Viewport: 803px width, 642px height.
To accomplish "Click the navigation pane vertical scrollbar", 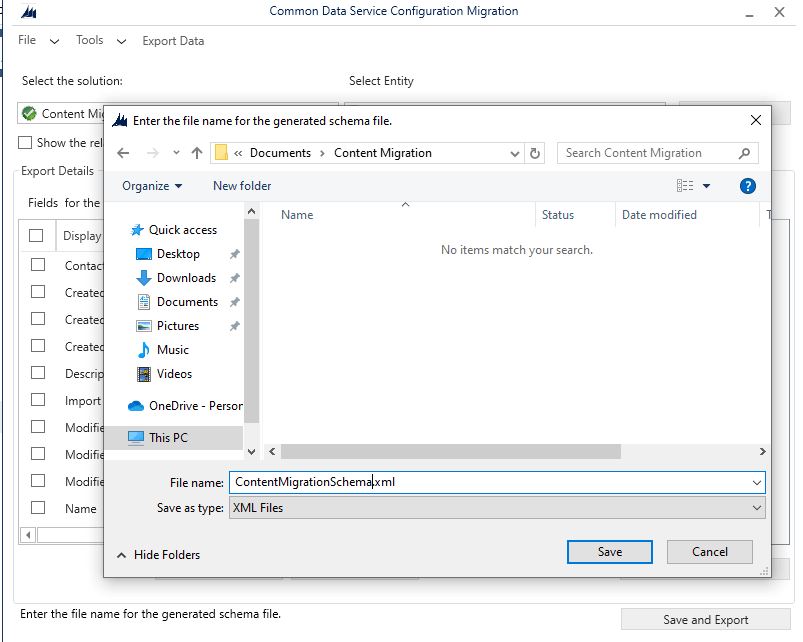I will pos(251,321).
